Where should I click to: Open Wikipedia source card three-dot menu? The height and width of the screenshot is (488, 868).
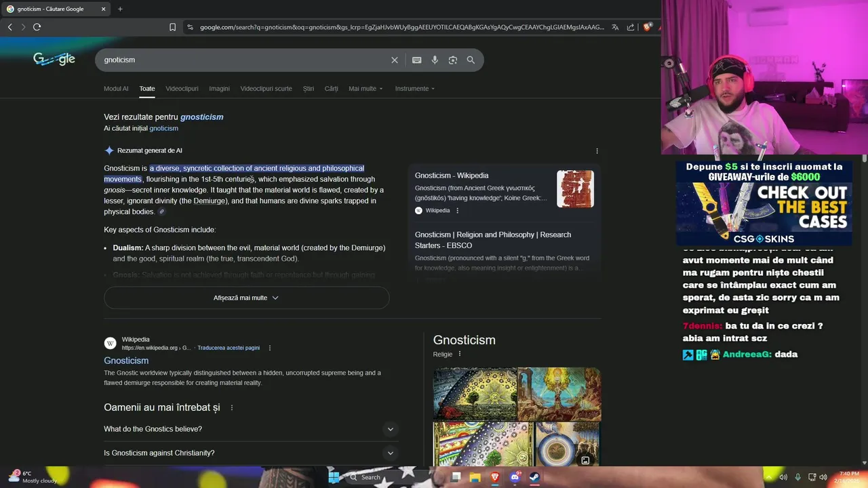(457, 211)
